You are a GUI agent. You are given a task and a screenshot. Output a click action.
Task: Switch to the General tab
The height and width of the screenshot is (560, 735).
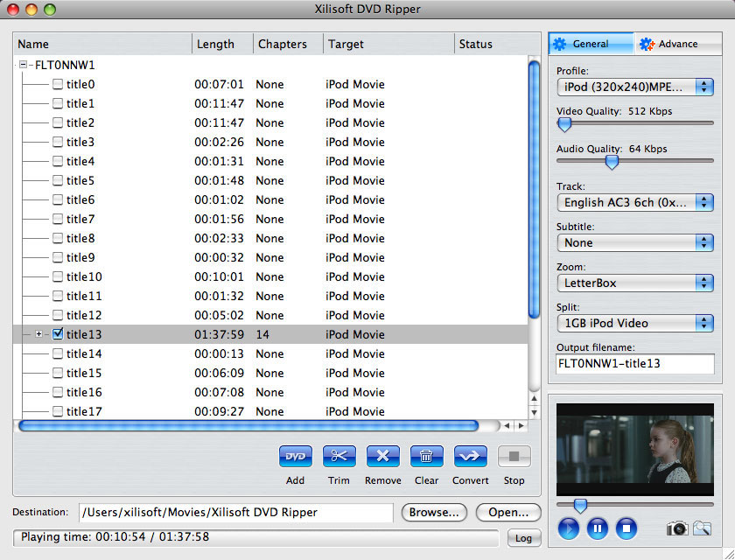(x=591, y=44)
